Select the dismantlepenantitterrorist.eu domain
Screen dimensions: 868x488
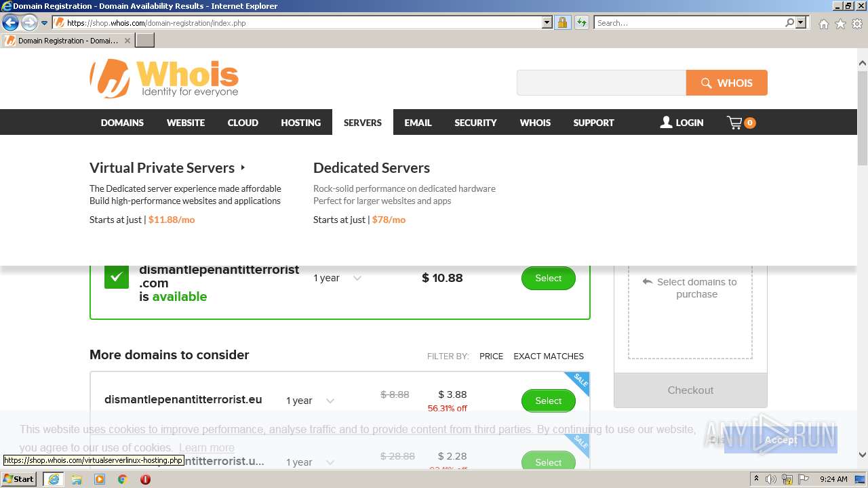point(548,401)
